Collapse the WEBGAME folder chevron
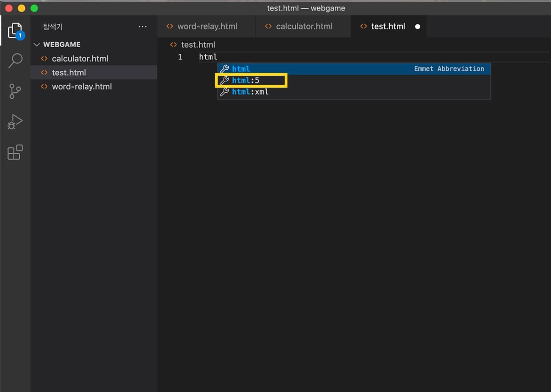Screen dimensions: 551x392 37,44
